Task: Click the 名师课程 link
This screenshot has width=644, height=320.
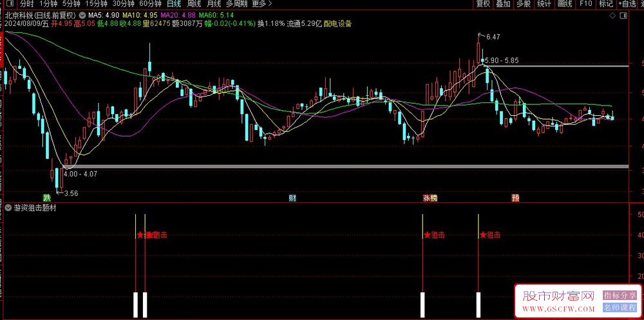Action: click(620, 307)
